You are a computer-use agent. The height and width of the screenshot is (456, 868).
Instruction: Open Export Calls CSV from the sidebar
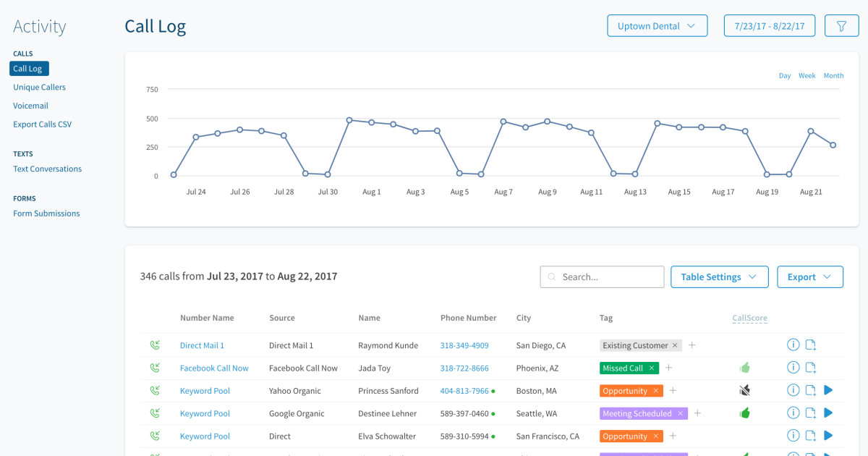coord(42,124)
